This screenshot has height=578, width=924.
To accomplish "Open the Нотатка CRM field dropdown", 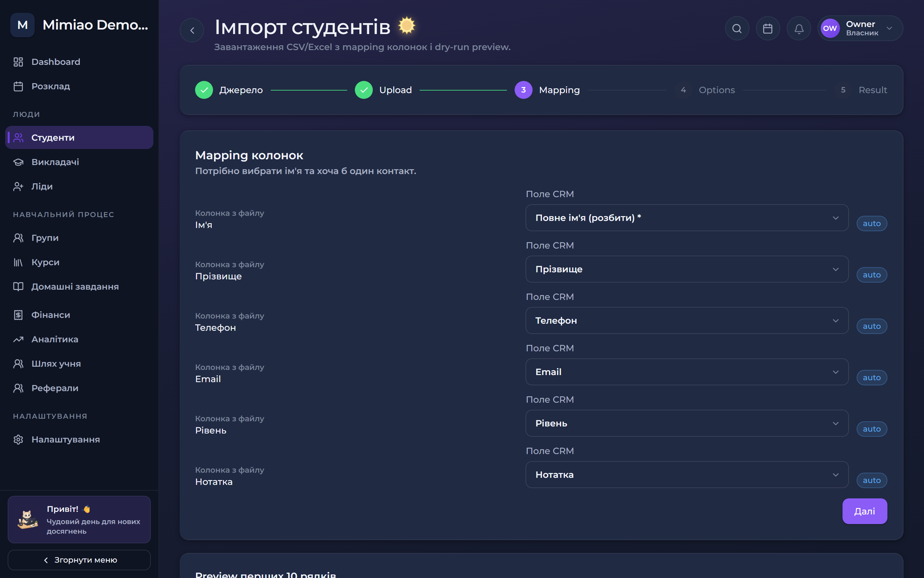I will (687, 474).
